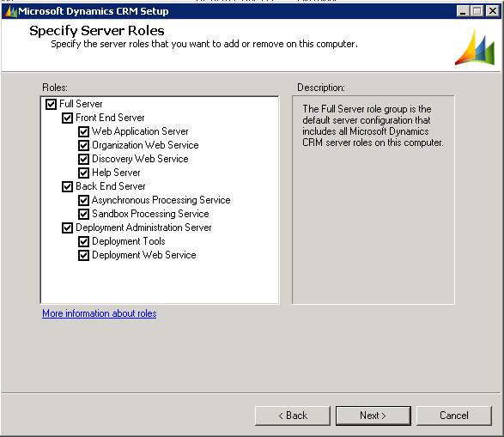Image resolution: width=504 pixels, height=437 pixels.
Task: Open More information about roles link
Action: 100,313
